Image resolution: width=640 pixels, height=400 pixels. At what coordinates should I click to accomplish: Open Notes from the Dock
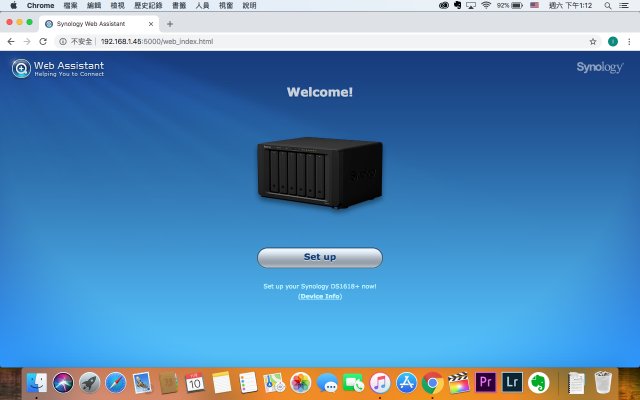(x=222, y=382)
